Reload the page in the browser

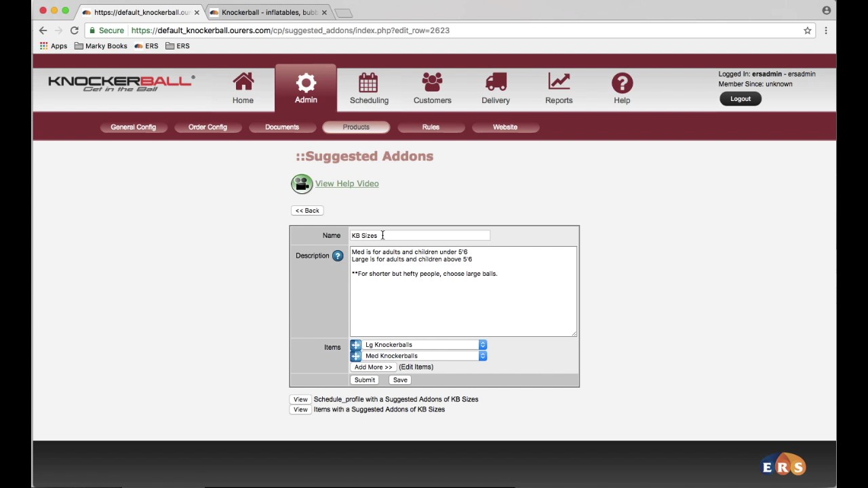pyautogui.click(x=74, y=30)
